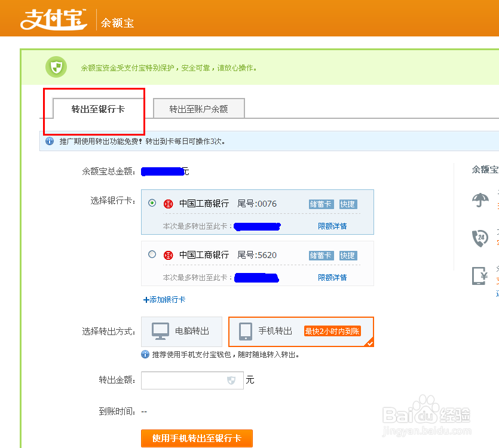Choose 电脑转出 transfer method
The width and height of the screenshot is (499, 448).
(182, 332)
